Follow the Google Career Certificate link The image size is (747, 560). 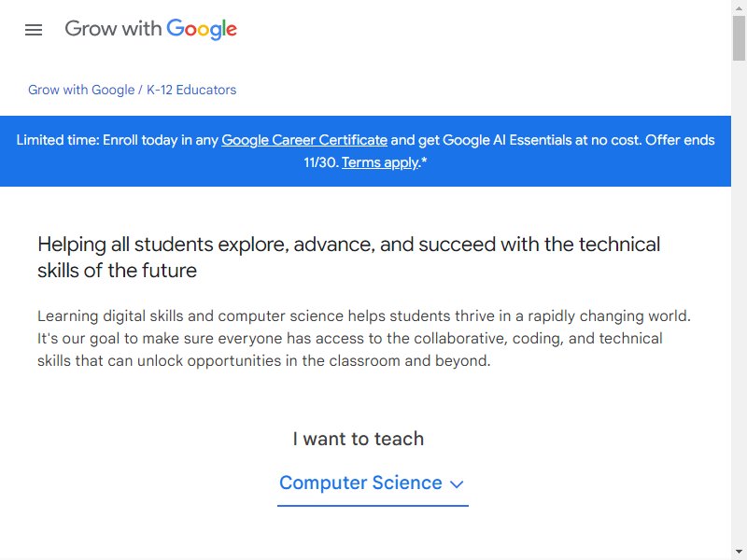pos(304,140)
